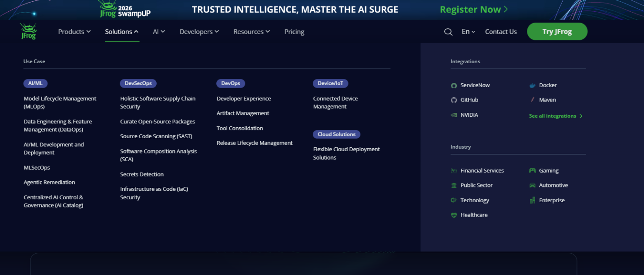The width and height of the screenshot is (644, 275).
Task: Expand the AI nav dropdown
Action: (159, 32)
